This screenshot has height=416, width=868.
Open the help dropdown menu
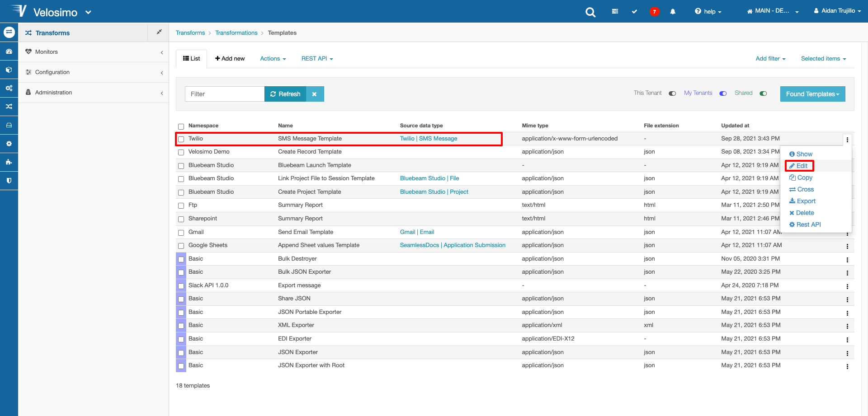coord(708,11)
